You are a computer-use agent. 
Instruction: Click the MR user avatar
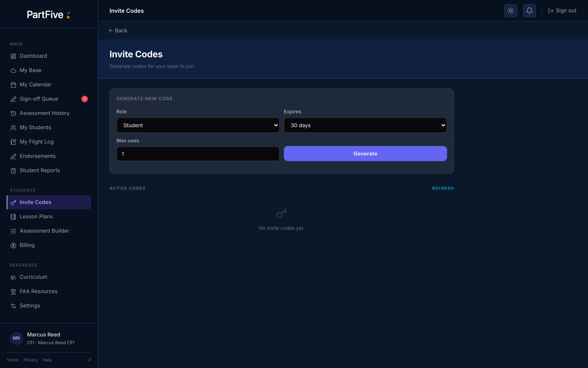(x=16, y=338)
